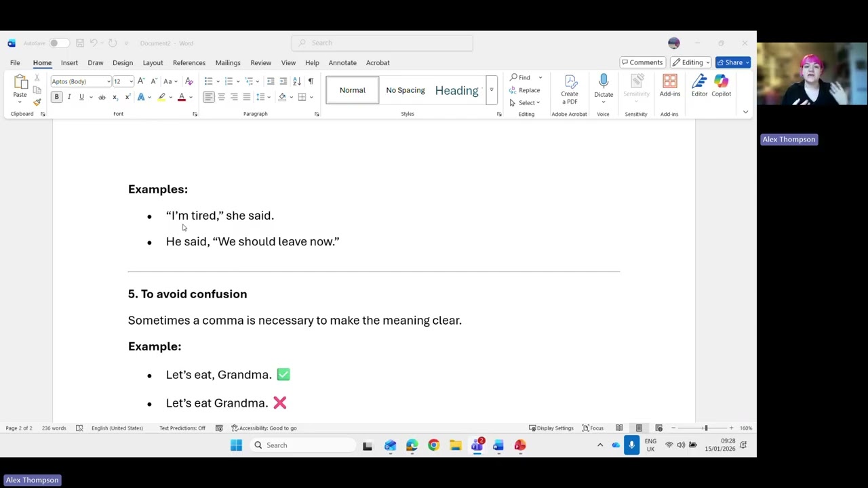Open the Add-ins icon
868x488 pixels.
(670, 82)
